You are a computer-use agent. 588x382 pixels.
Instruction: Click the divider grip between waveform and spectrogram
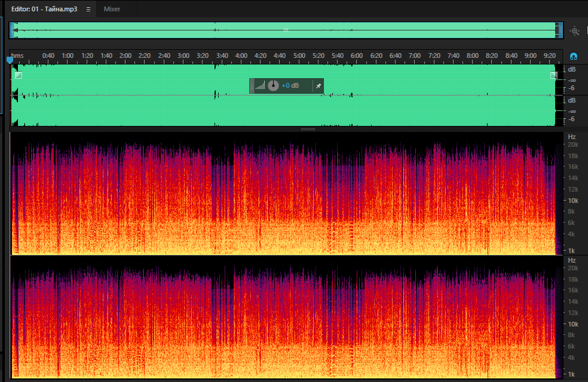click(308, 129)
